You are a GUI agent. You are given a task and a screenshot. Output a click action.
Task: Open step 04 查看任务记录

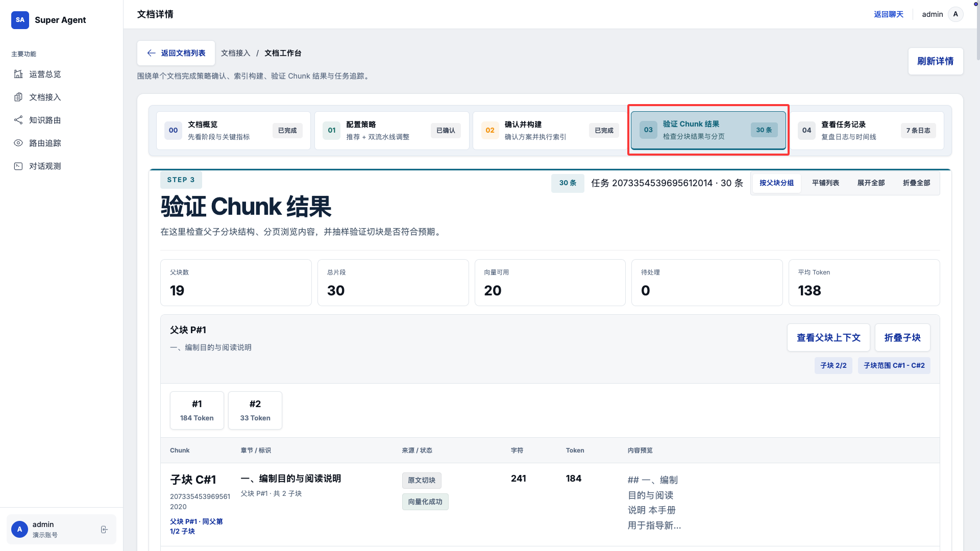[x=866, y=131]
